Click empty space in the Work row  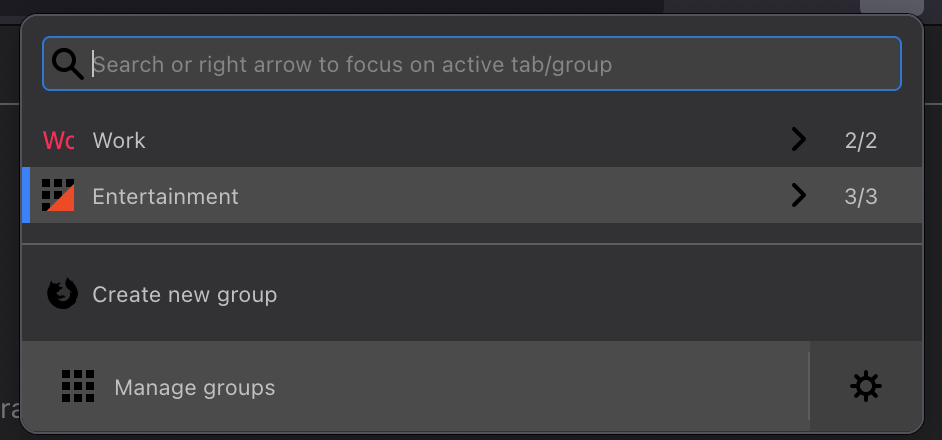pyautogui.click(x=450, y=140)
